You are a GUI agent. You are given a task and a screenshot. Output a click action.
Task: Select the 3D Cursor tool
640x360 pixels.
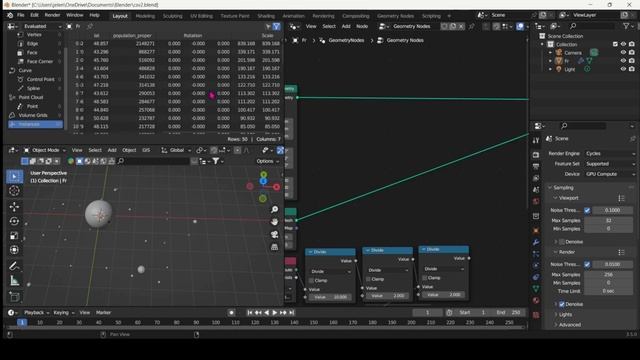pos(14,191)
